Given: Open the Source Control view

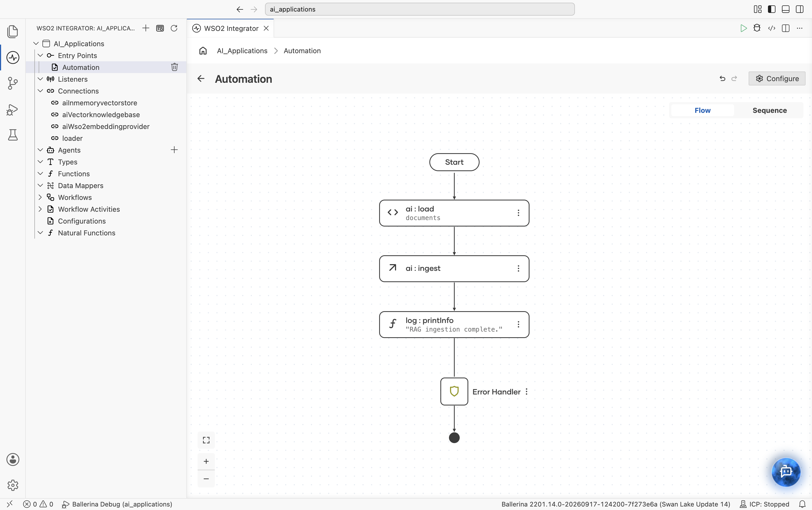Looking at the screenshot, I should coord(13,83).
